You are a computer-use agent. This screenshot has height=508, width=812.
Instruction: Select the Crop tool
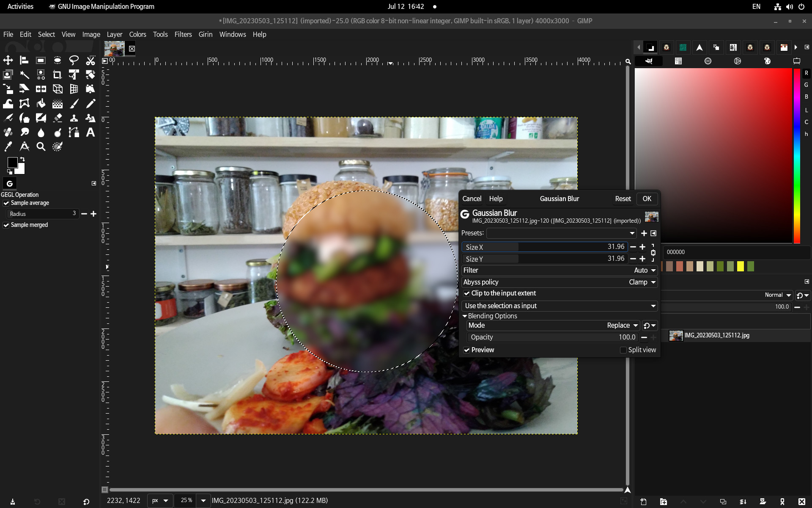click(58, 75)
